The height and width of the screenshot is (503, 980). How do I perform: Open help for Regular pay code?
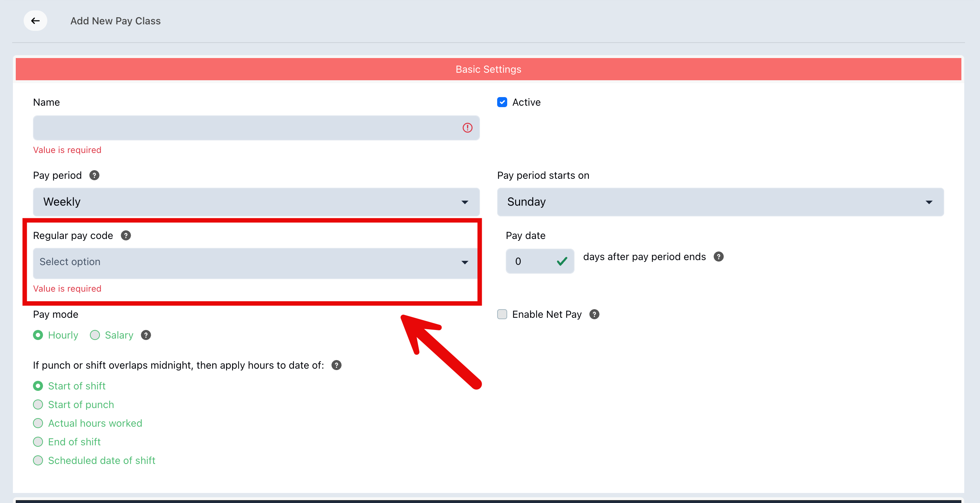point(126,235)
